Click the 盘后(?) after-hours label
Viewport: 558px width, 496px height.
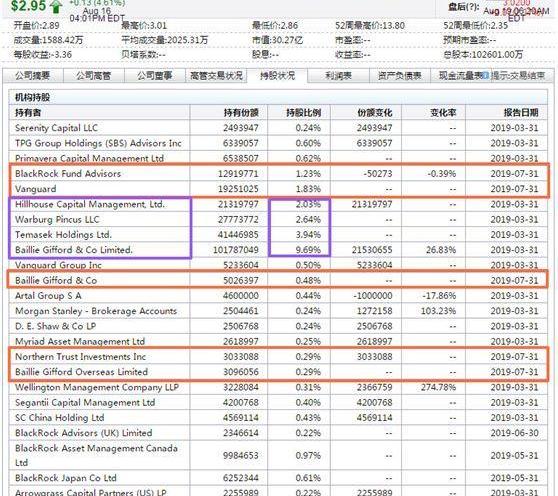point(463,7)
